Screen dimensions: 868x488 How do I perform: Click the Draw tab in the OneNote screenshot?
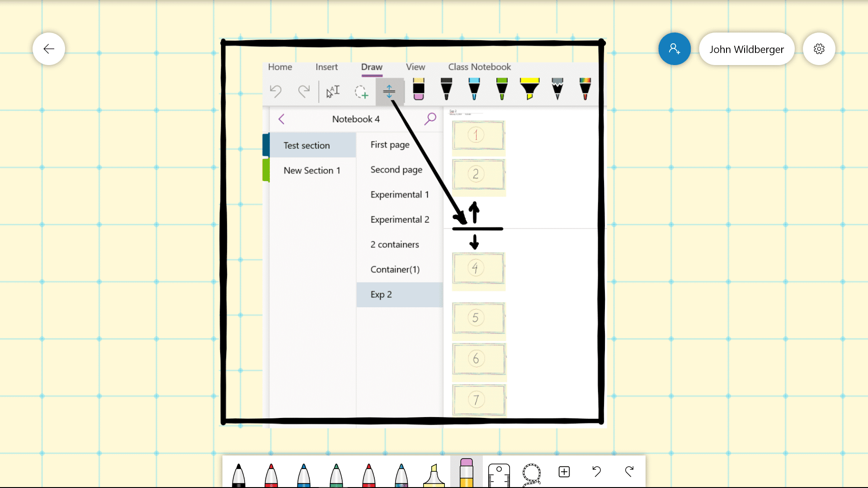(x=372, y=67)
